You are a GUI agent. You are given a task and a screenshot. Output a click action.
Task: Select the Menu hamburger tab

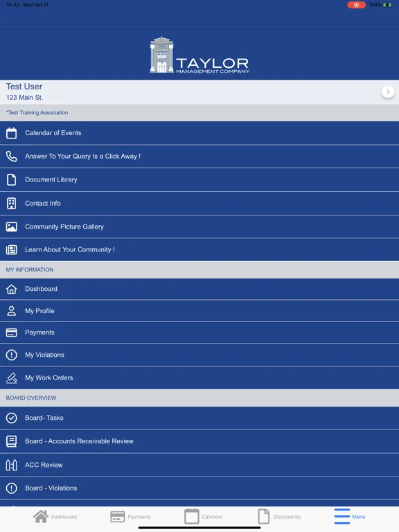(349, 516)
